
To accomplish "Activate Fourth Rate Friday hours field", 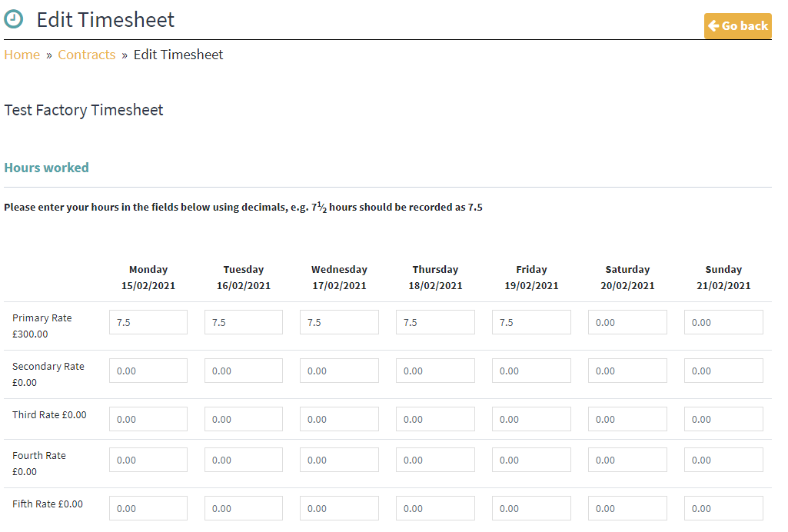I will pyautogui.click(x=531, y=460).
